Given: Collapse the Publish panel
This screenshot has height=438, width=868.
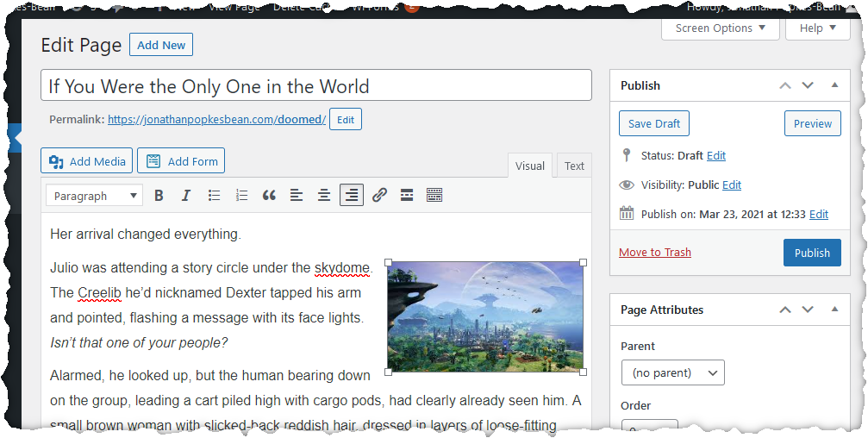Looking at the screenshot, I should [x=834, y=85].
